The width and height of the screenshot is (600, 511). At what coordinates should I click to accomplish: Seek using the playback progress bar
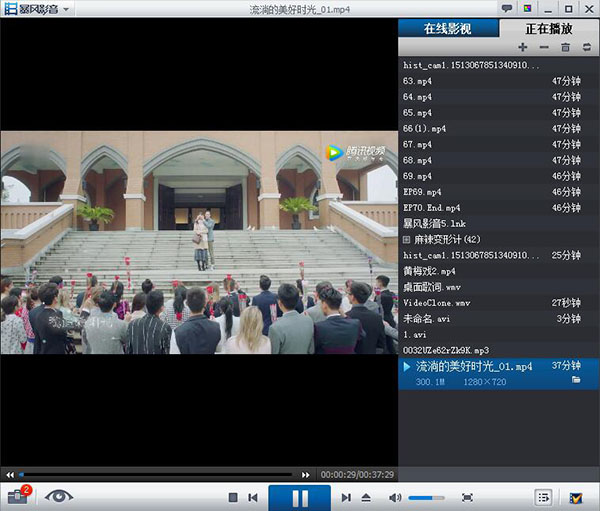pyautogui.click(x=156, y=475)
